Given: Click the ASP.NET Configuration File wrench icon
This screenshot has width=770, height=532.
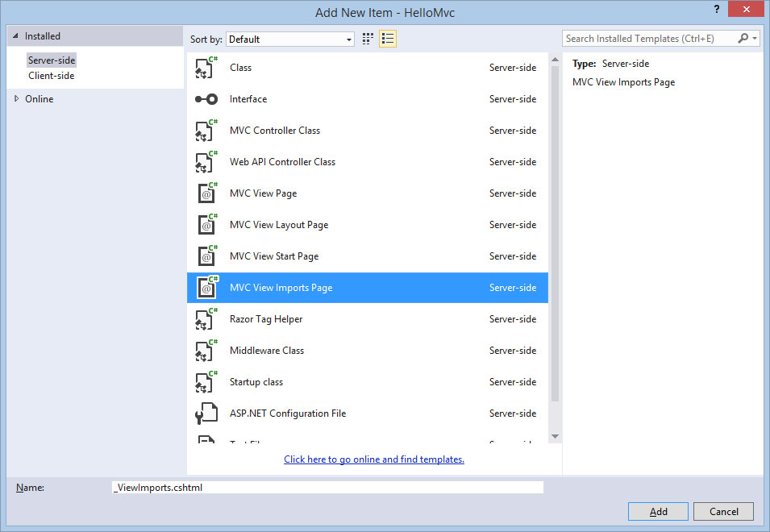Looking at the screenshot, I should point(206,414).
